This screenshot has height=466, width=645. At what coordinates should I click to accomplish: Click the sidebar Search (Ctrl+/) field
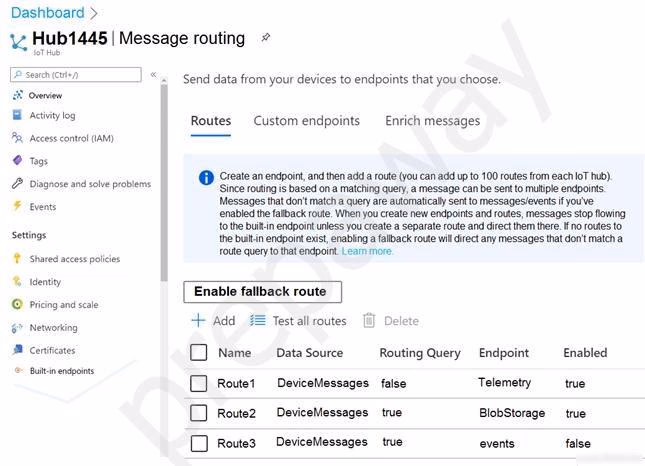click(x=76, y=74)
